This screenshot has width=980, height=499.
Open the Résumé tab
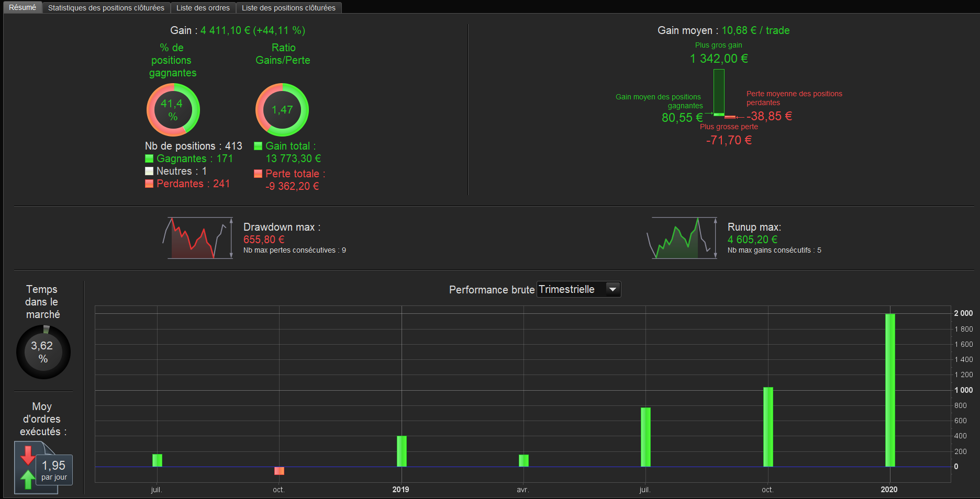(x=23, y=7)
